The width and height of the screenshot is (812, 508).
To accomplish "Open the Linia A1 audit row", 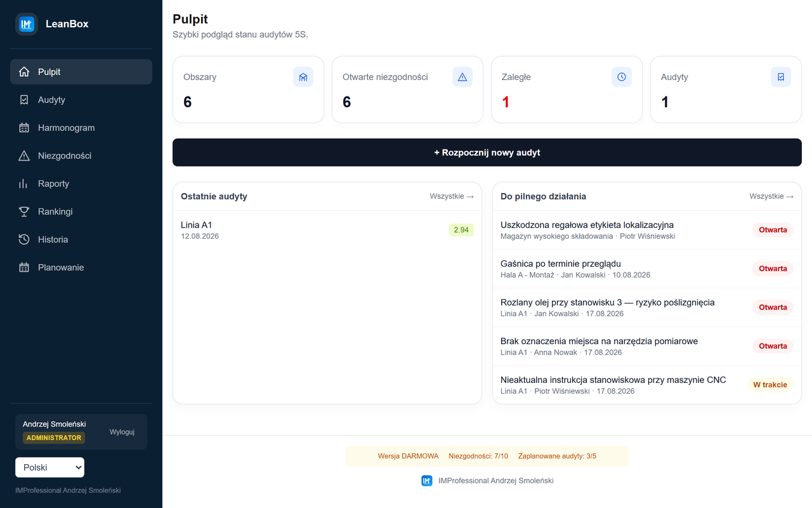I will [327, 230].
